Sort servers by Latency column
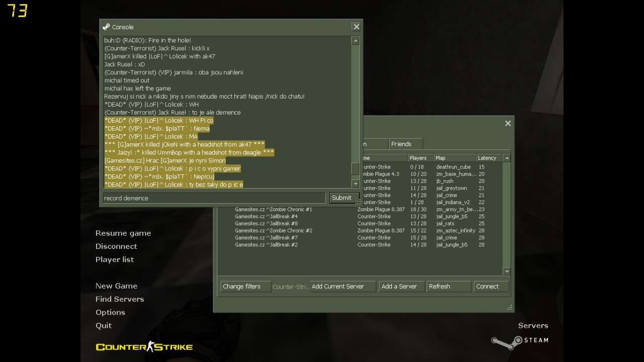Image resolution: width=644 pixels, height=362 pixels. pyautogui.click(x=489, y=158)
